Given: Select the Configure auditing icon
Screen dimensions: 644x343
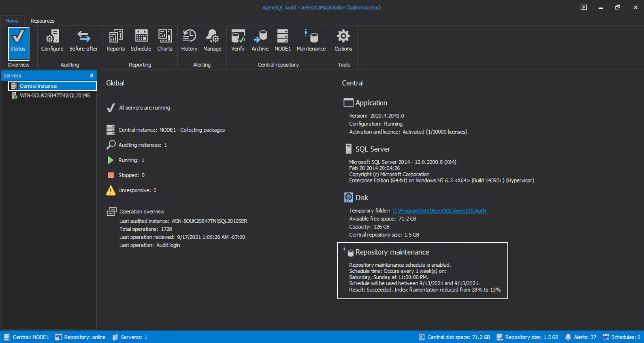Looking at the screenshot, I should coord(52,40).
